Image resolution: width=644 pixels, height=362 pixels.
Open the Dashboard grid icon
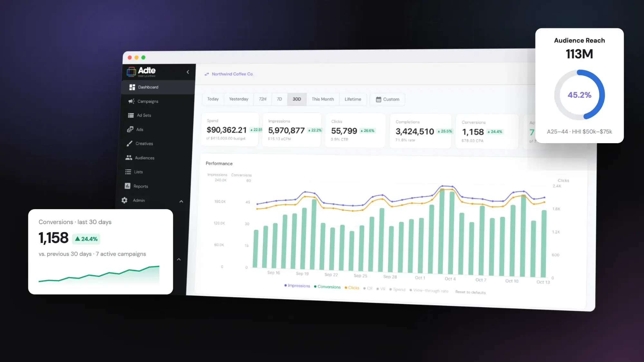click(x=132, y=87)
